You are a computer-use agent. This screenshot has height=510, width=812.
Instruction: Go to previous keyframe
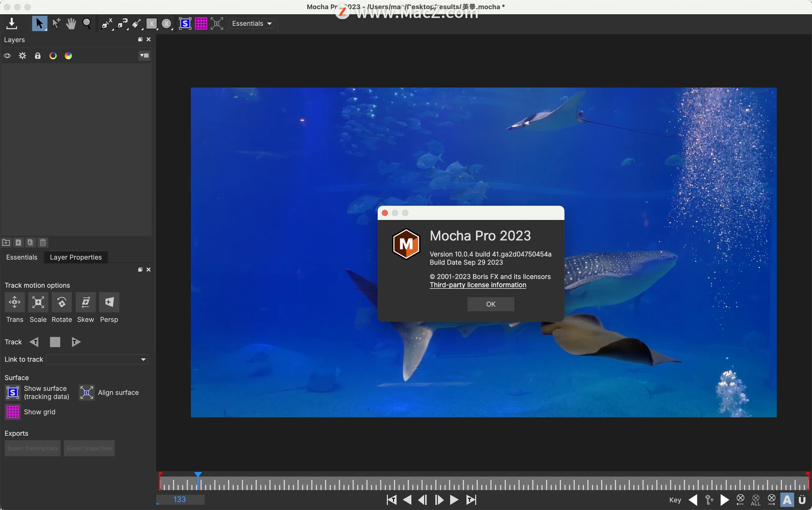coord(693,500)
